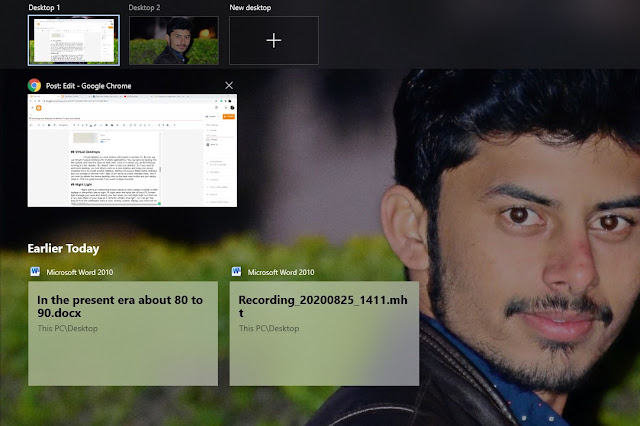This screenshot has height=426, width=640.
Task: Click 'Microsoft Word 2010' above the Recording card
Action: [x=281, y=272]
